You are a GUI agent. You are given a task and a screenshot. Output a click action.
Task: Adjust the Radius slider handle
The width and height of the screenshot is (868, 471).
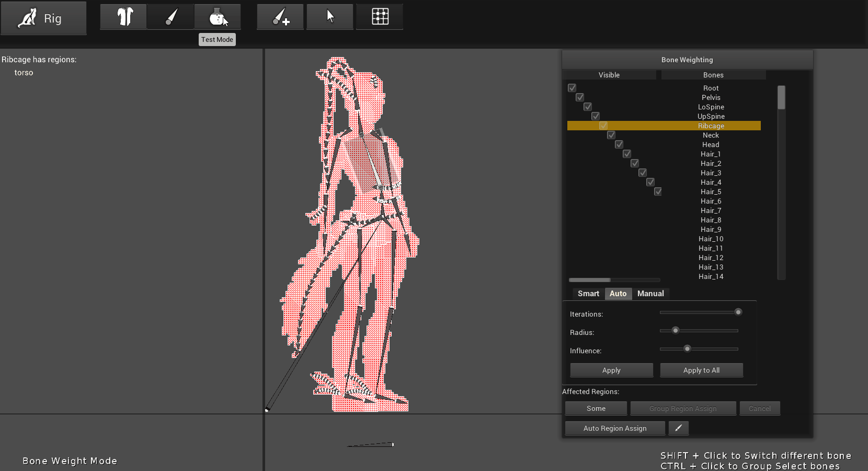[676, 330]
